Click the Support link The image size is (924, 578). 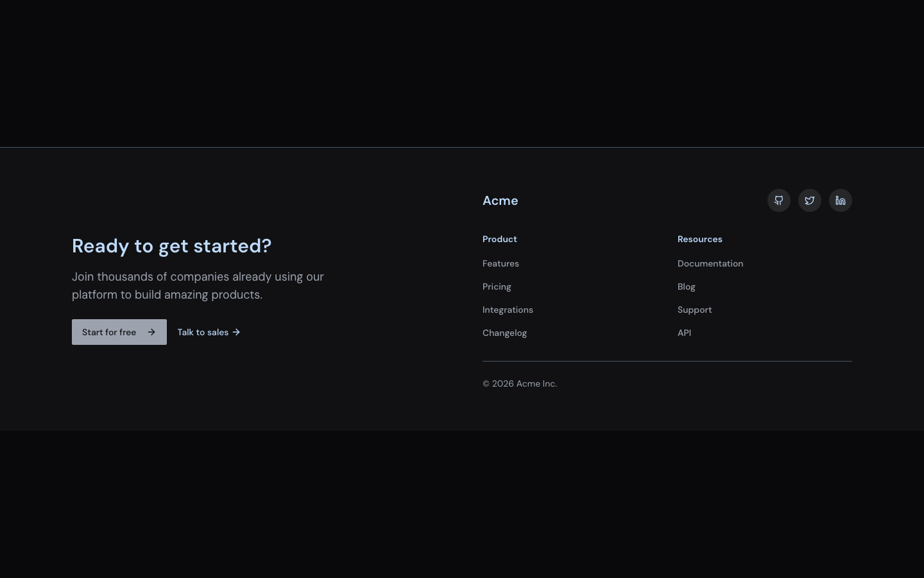[694, 310]
